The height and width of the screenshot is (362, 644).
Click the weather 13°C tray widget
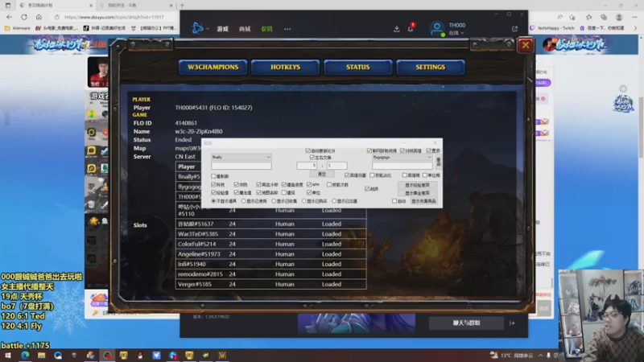pos(511,356)
